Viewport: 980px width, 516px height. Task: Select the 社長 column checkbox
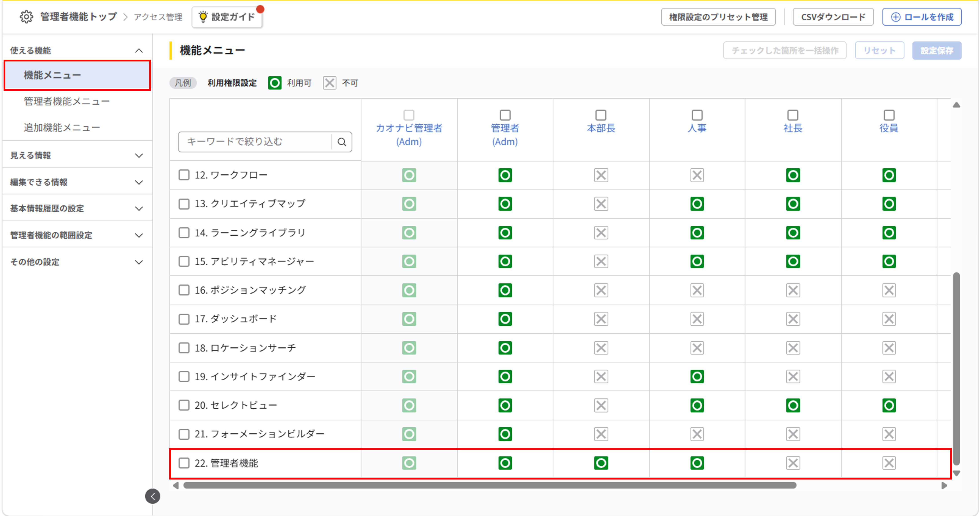coord(793,115)
